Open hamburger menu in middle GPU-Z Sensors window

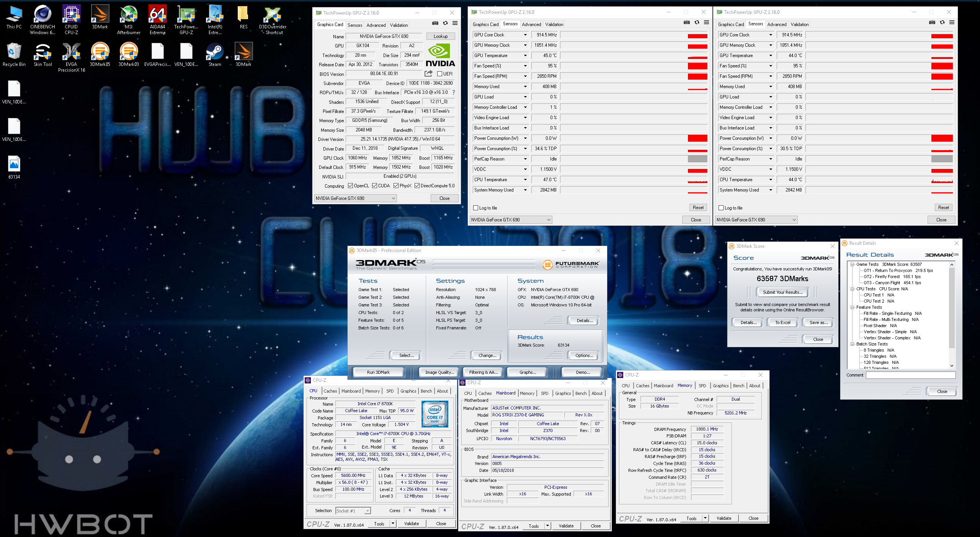(x=706, y=23)
